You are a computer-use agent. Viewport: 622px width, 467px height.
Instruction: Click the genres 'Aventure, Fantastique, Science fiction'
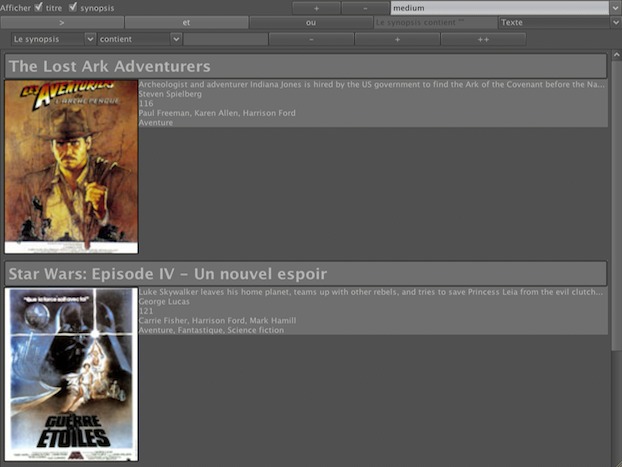tap(211, 330)
